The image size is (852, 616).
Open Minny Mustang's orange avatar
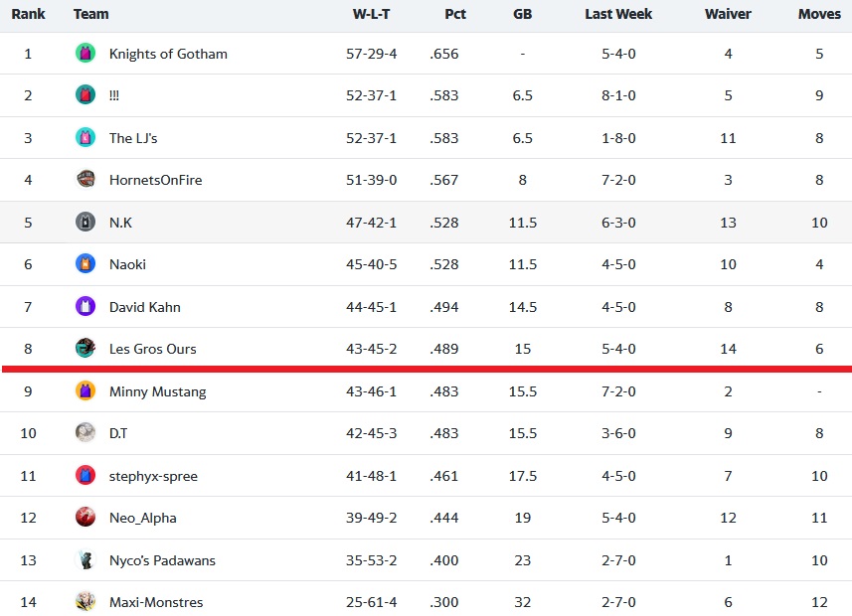pyautogui.click(x=85, y=391)
